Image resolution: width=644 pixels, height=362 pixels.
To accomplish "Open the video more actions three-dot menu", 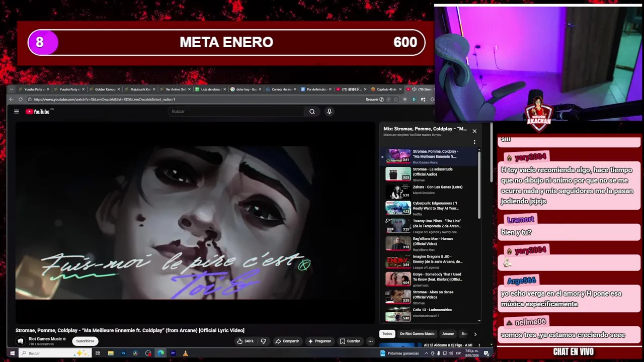I will point(370,341).
